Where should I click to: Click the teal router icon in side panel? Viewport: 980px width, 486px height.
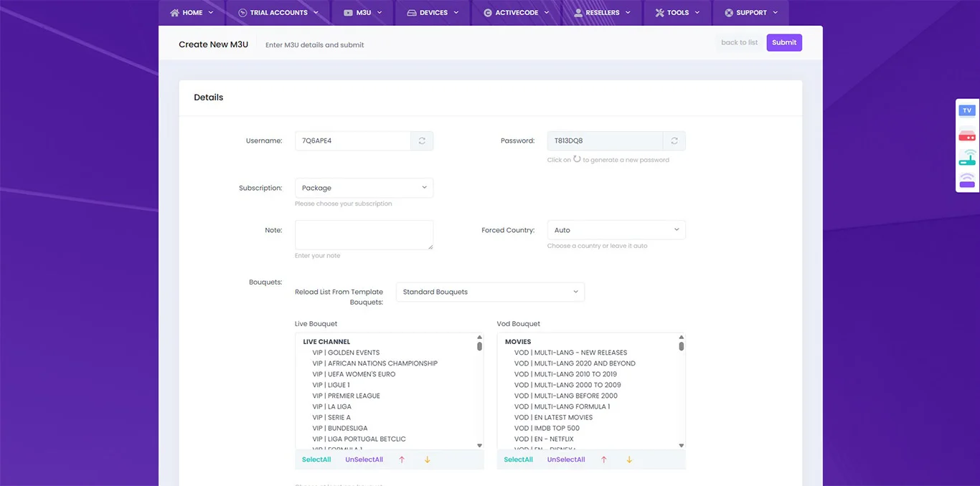coord(967,158)
